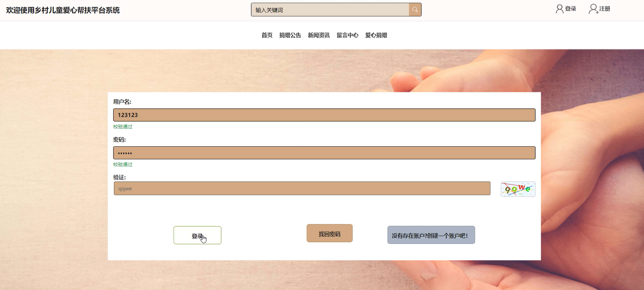This screenshot has width=644, height=290.
Task: Focus the 输入关键词 search field
Action: (330, 10)
